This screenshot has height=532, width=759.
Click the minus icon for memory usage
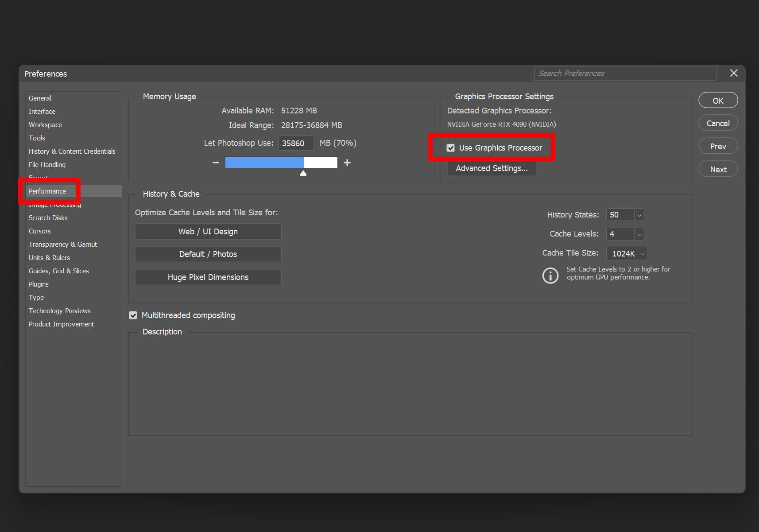tap(216, 163)
